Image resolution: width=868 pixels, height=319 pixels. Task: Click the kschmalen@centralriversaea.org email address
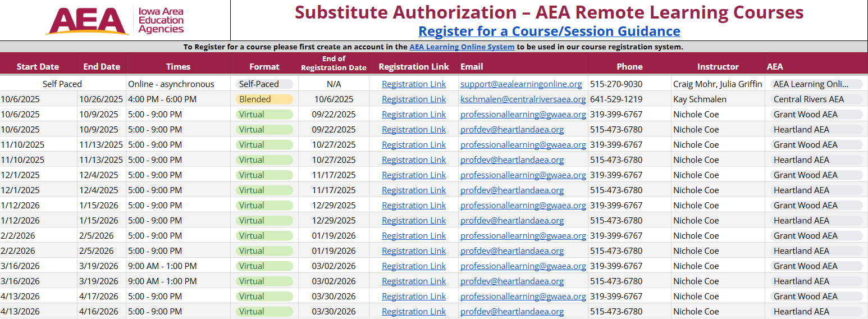click(523, 99)
